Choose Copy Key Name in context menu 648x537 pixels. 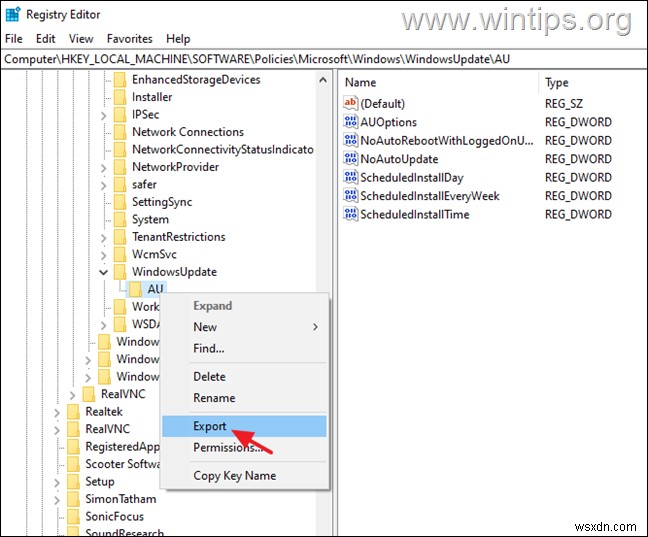tap(244, 475)
